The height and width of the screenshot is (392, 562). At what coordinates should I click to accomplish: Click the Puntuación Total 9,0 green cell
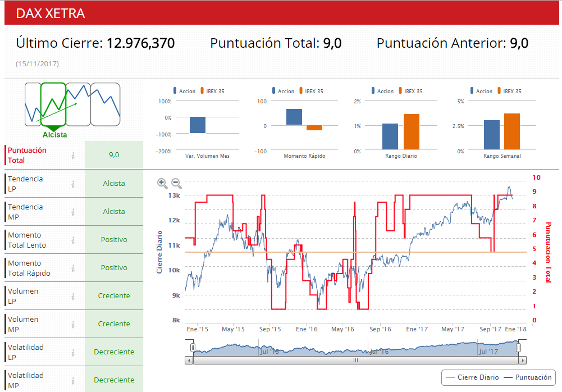pos(114,155)
